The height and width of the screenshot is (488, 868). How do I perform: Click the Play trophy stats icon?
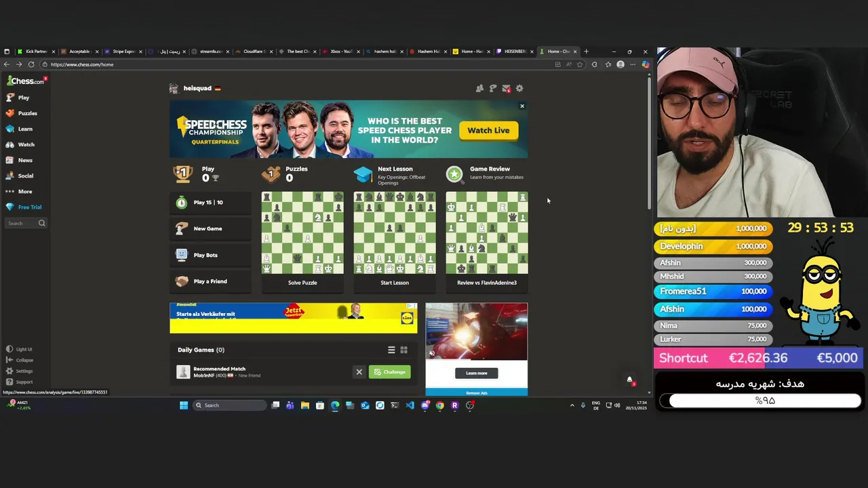(182, 174)
